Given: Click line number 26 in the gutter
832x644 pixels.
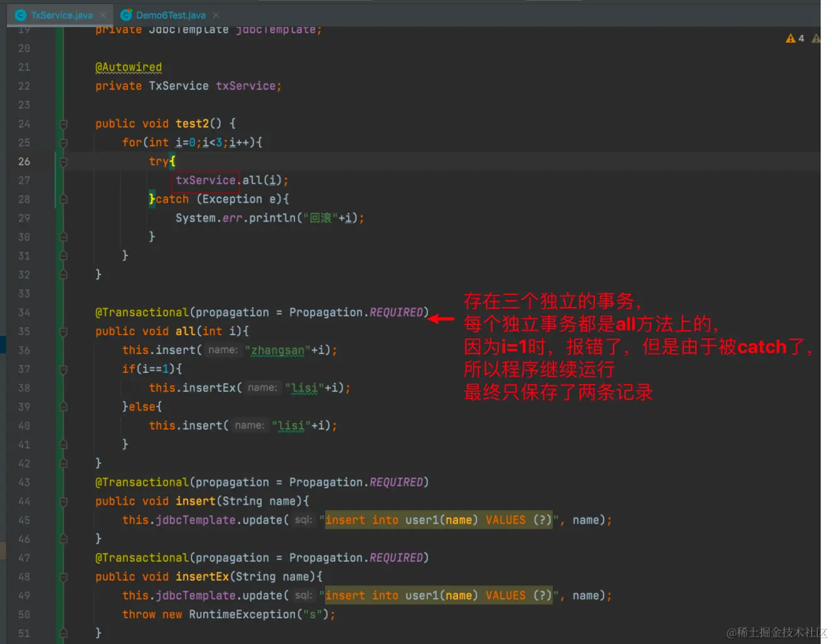Looking at the screenshot, I should point(24,161).
